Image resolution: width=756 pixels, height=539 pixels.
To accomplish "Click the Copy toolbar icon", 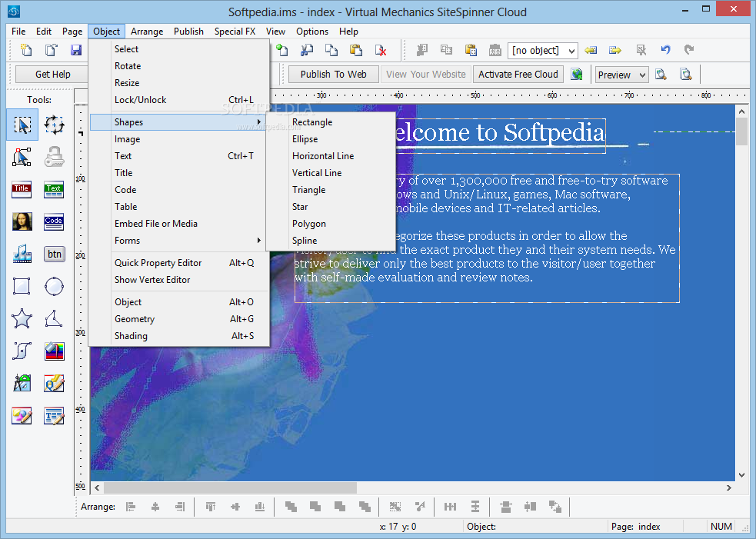I will [x=331, y=50].
